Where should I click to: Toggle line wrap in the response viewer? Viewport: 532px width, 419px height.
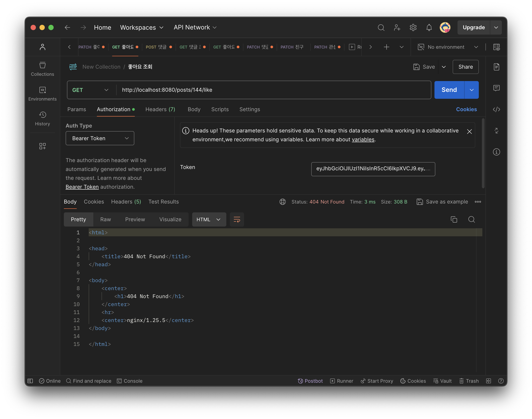[237, 219]
